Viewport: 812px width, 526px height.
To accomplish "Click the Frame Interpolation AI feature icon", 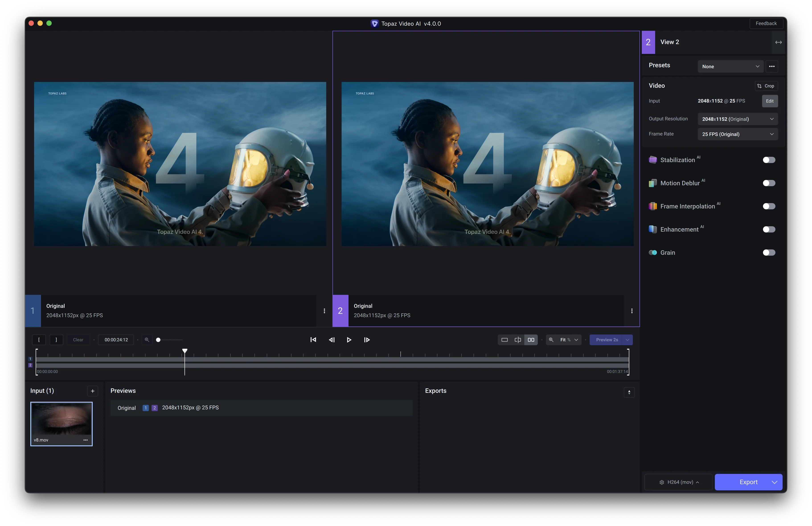I will [653, 206].
